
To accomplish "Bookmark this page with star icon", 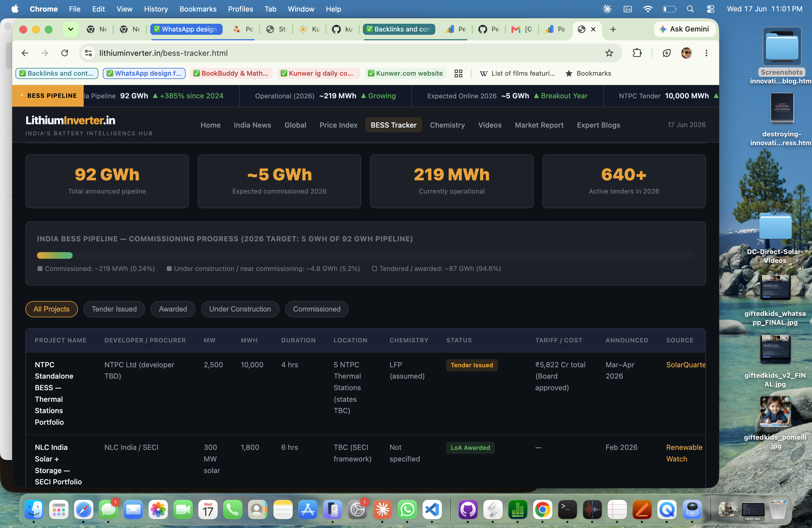I will [x=609, y=53].
